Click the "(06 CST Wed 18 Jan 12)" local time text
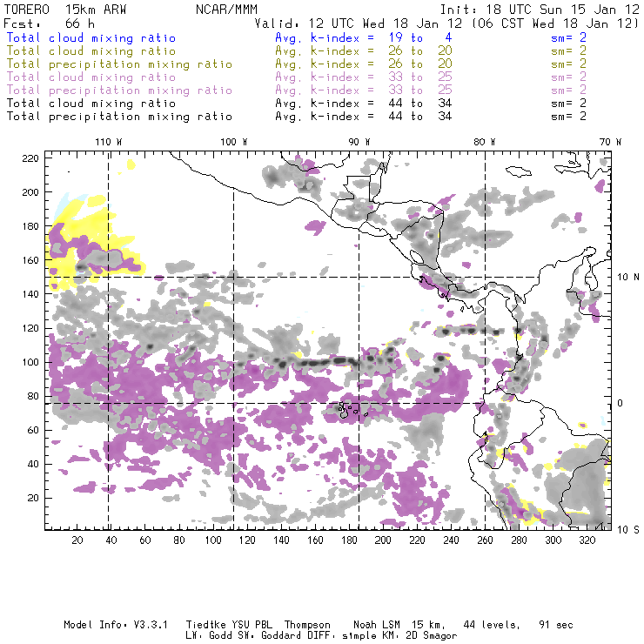This screenshot has height=644, width=644. [555, 23]
